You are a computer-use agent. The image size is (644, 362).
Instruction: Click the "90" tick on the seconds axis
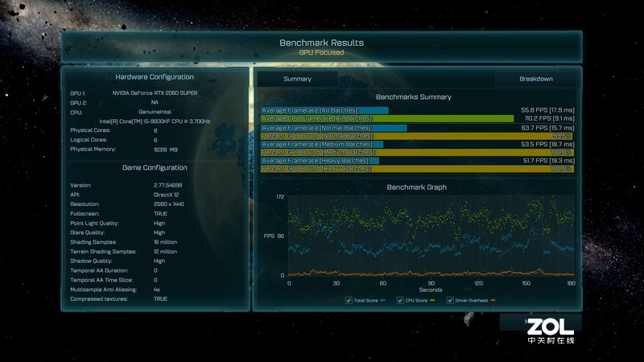[431, 283]
